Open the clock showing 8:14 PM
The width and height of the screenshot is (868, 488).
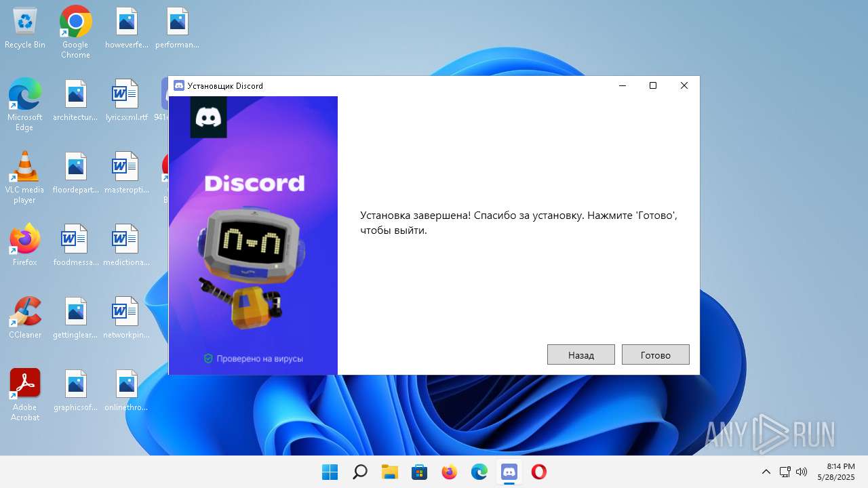836,472
